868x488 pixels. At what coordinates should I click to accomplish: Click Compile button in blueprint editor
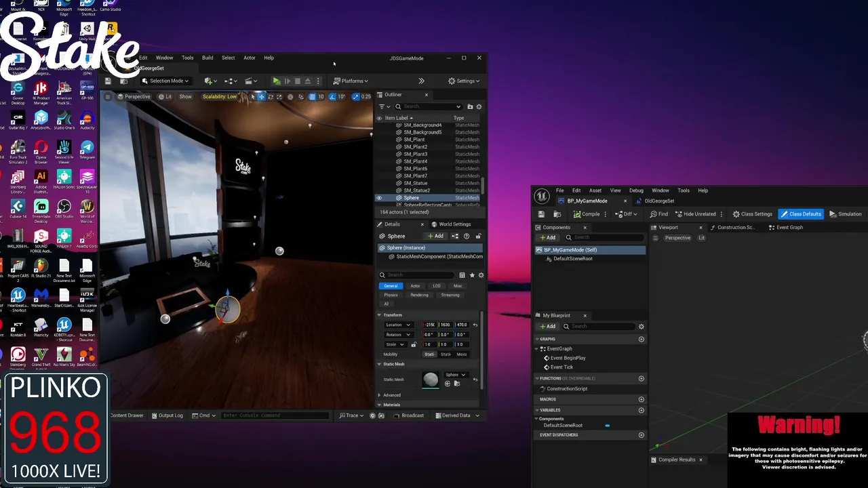587,214
